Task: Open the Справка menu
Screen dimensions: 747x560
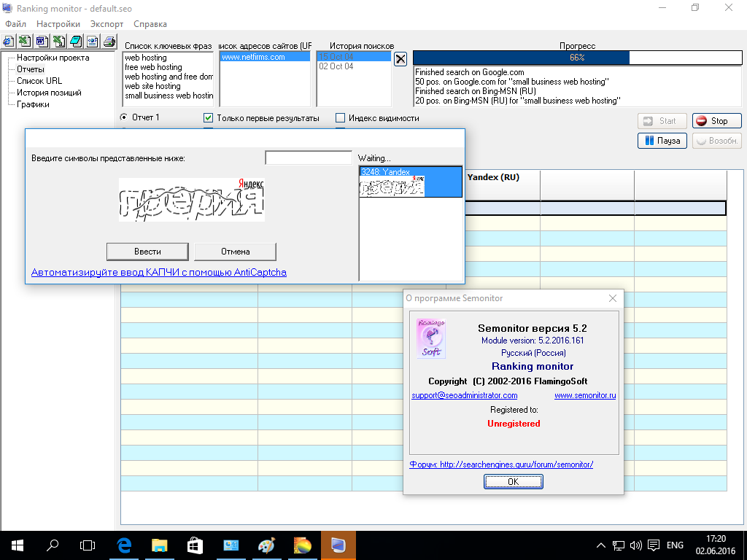Action: point(150,24)
